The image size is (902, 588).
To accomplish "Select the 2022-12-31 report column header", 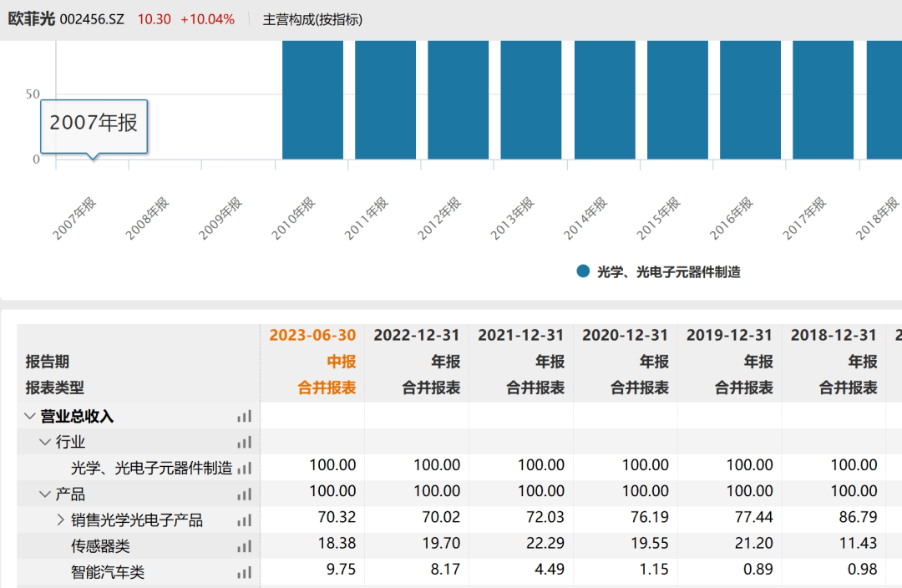I will coord(417,335).
